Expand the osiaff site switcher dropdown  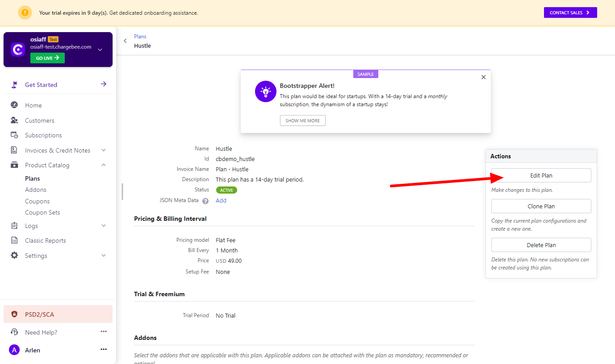[100, 50]
